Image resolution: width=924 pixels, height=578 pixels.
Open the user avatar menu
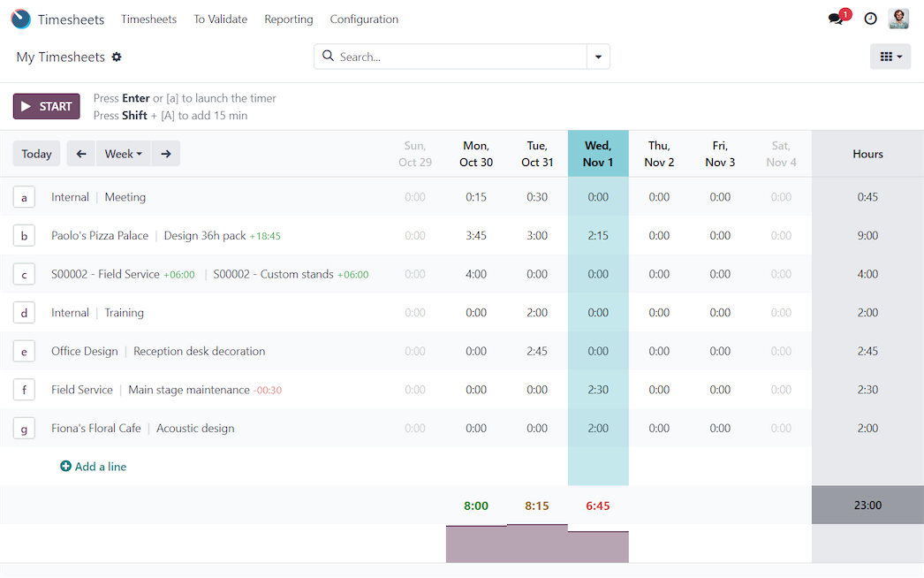[898, 19]
